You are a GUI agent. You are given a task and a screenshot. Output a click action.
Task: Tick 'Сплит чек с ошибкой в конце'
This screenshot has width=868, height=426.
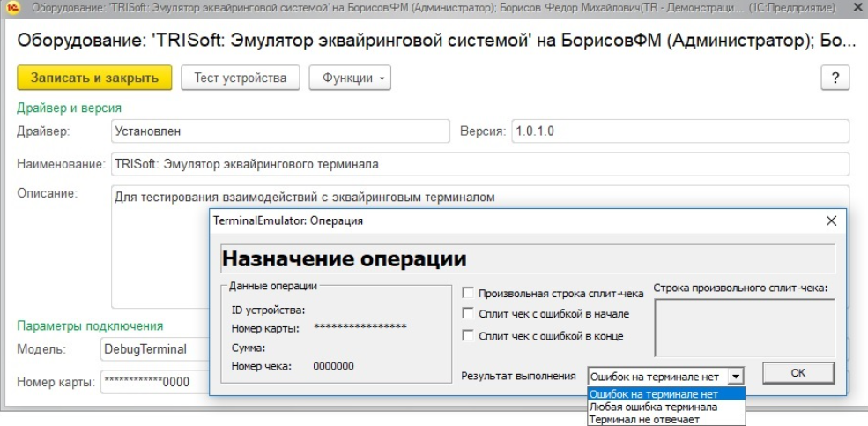[x=468, y=335]
